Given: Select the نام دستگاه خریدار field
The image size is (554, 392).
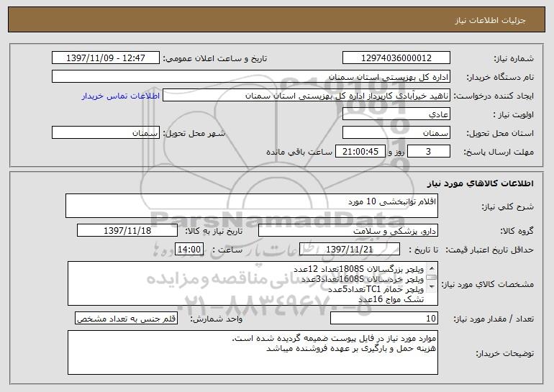Looking at the screenshot, I should [251, 76].
